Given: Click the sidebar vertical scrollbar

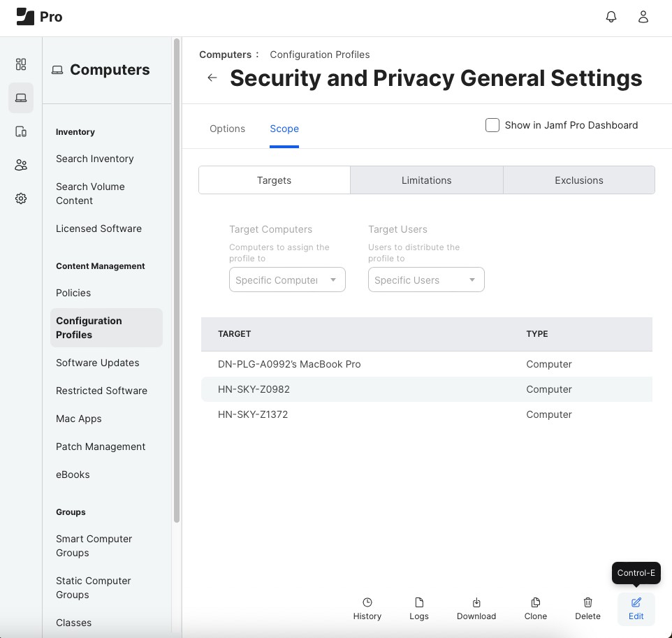Looking at the screenshot, I should click(x=177, y=280).
